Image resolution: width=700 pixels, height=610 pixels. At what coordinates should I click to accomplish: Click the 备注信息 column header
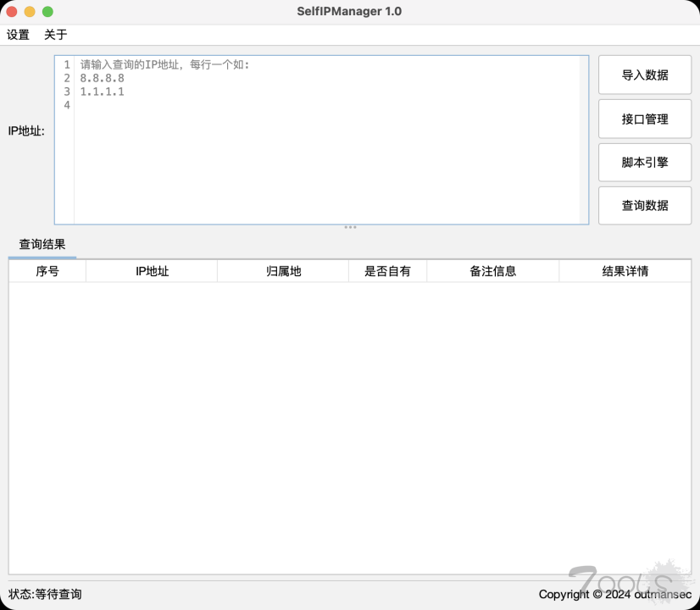[x=492, y=270]
